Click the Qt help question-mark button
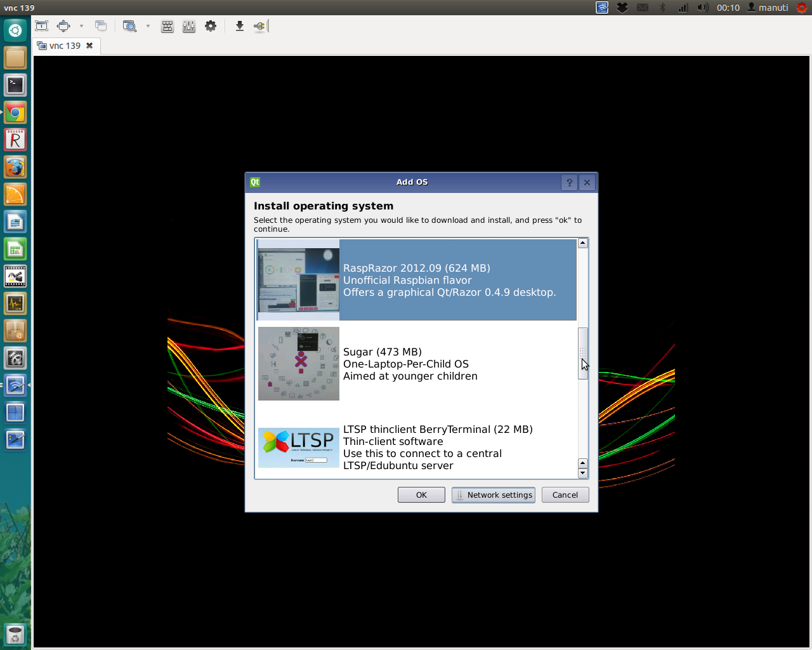The height and width of the screenshot is (650, 812). [569, 182]
